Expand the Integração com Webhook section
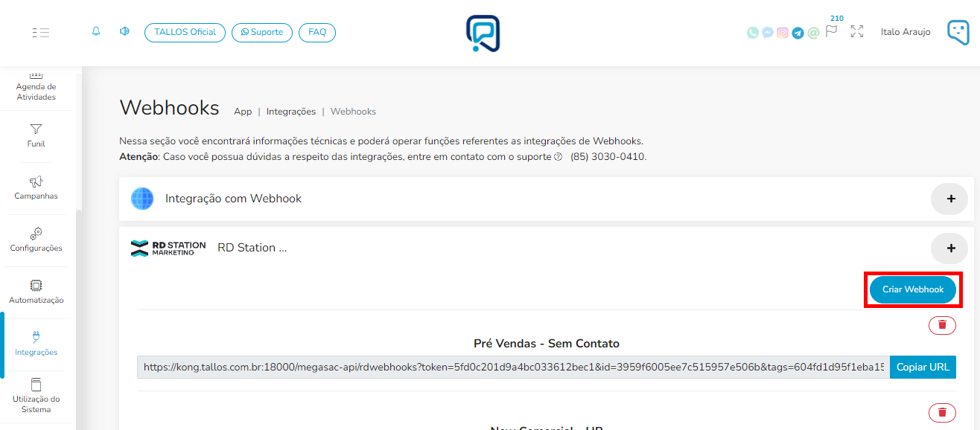Viewport: 980px width, 430px height. pyautogui.click(x=949, y=199)
